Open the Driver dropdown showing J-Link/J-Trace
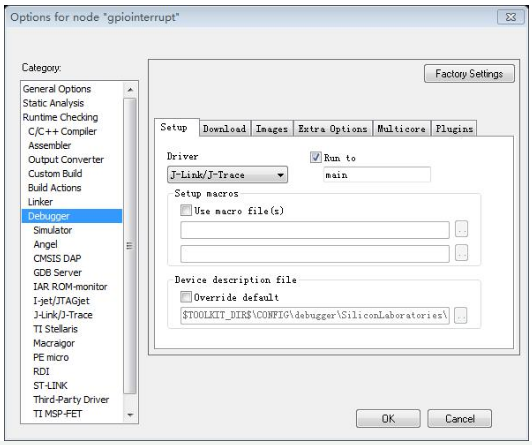 tap(227, 175)
